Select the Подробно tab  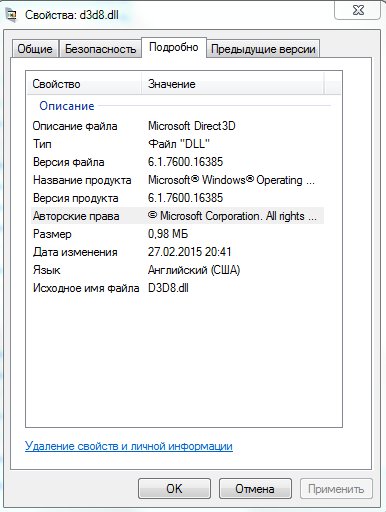pyautogui.click(x=174, y=47)
